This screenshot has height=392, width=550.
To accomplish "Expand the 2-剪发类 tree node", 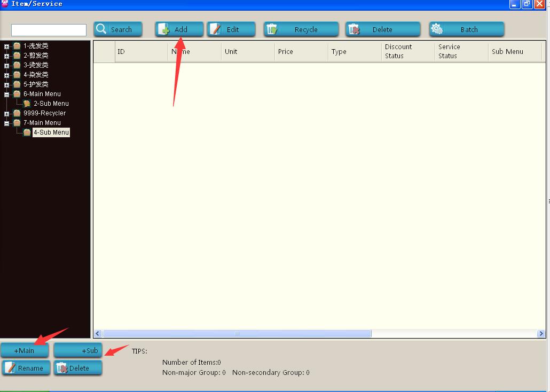I will coord(6,56).
